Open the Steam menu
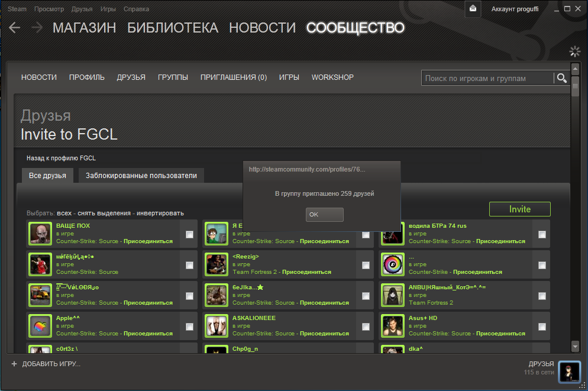The image size is (588, 391). tap(17, 9)
